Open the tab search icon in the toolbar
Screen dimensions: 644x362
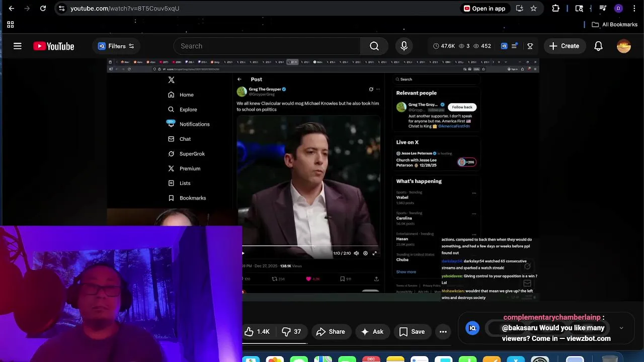[x=579, y=9]
